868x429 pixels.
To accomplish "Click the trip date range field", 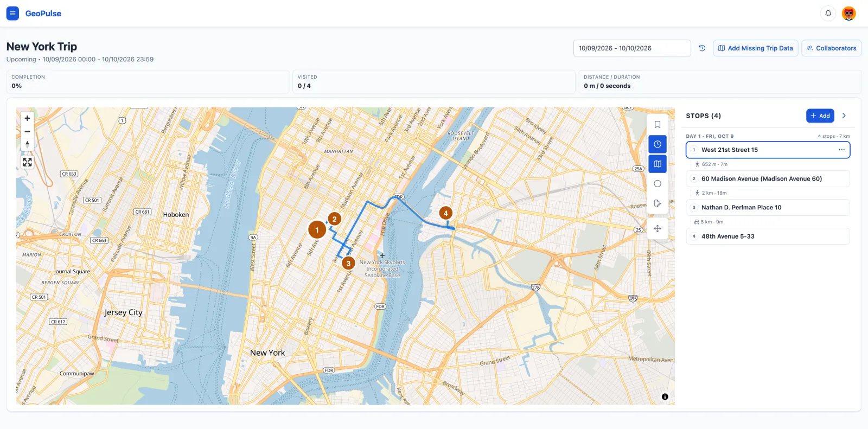I will pos(632,48).
